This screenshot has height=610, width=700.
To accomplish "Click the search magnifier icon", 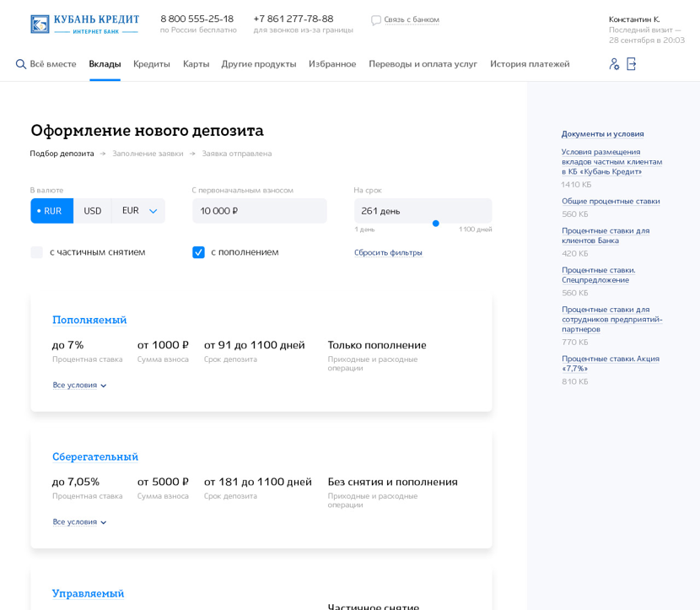I will [21, 64].
